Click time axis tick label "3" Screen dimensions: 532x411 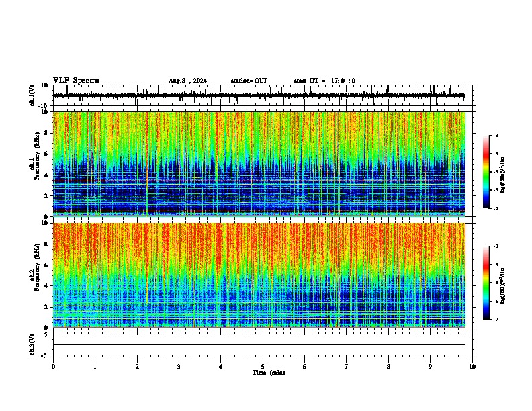tap(179, 367)
